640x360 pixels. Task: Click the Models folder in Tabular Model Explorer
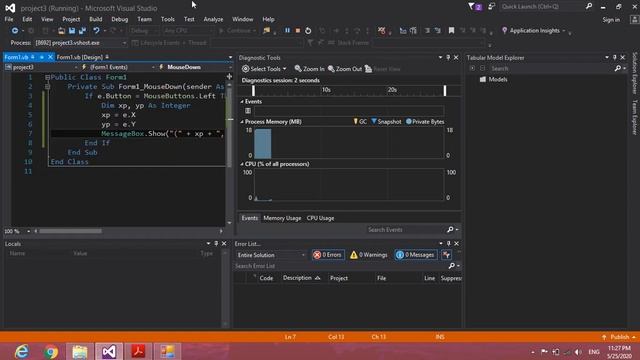click(x=493, y=79)
